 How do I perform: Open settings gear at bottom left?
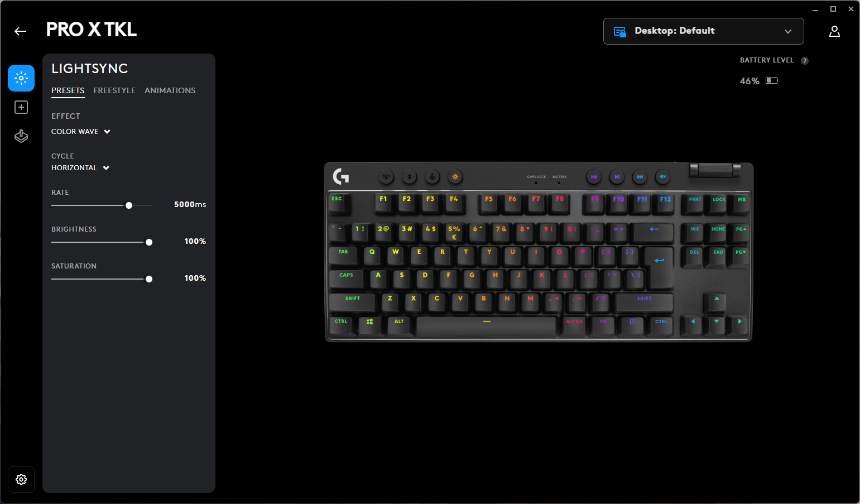[x=21, y=479]
